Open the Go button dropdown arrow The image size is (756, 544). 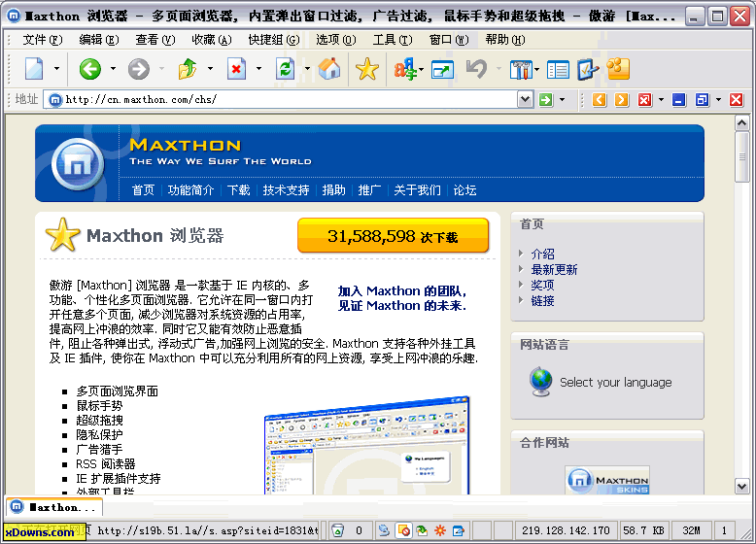click(563, 100)
